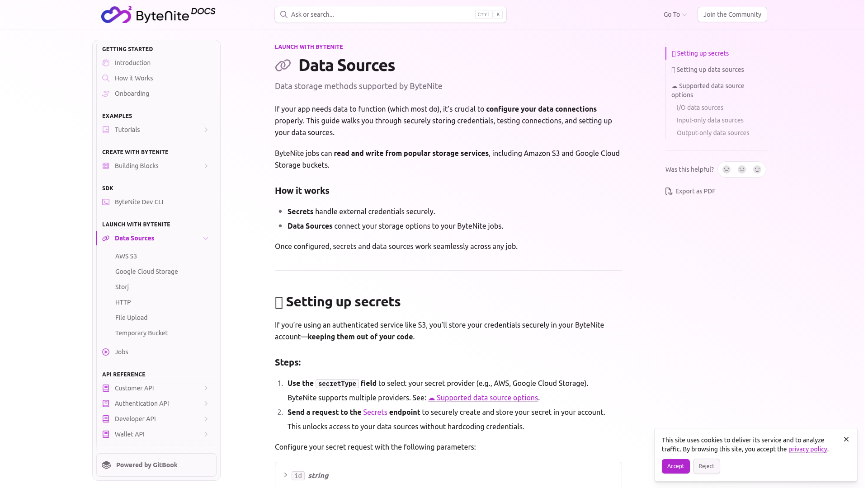Click the Developer API book icon
Viewport: 868px width, 488px height.
[106, 419]
